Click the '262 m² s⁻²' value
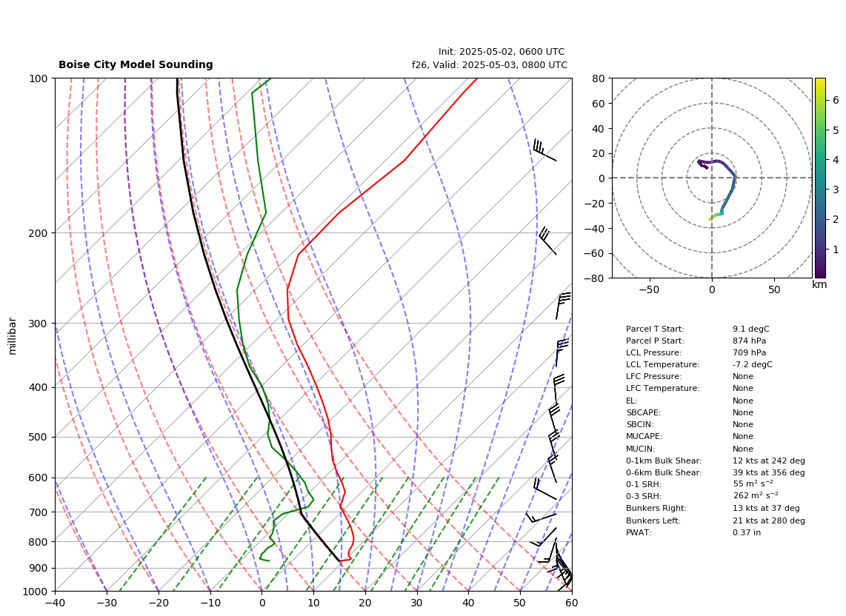The width and height of the screenshot is (846, 616). (756, 496)
